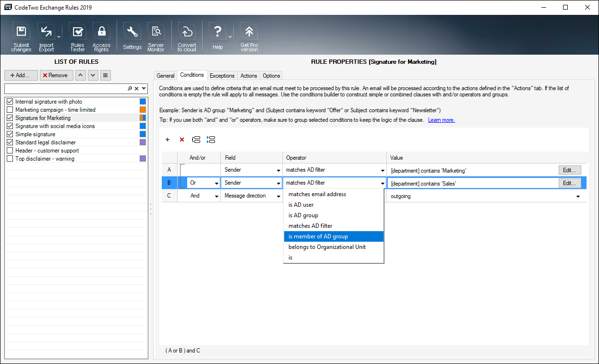
Task: Expand the Help dropdown arrow
Action: point(230,36)
